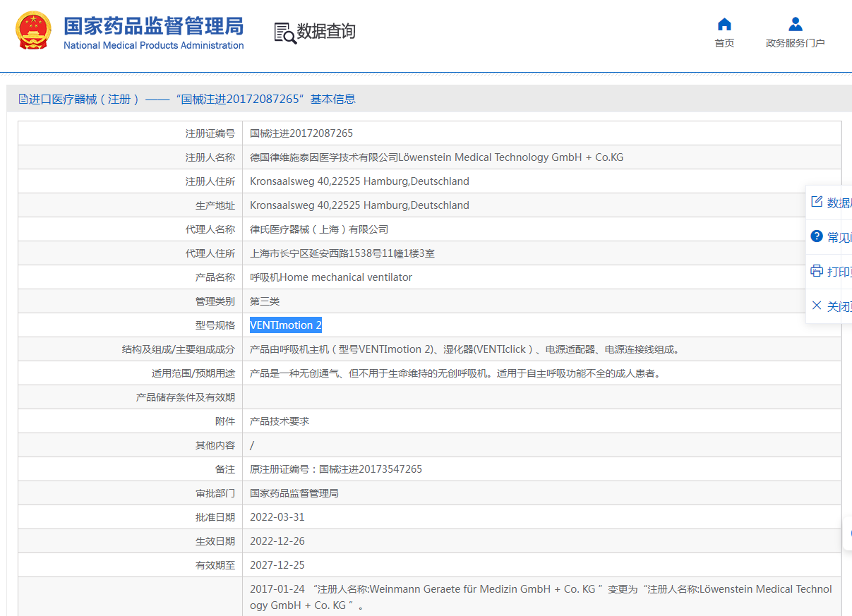Click effective date 2022-12-26
852x616 pixels.
click(277, 541)
